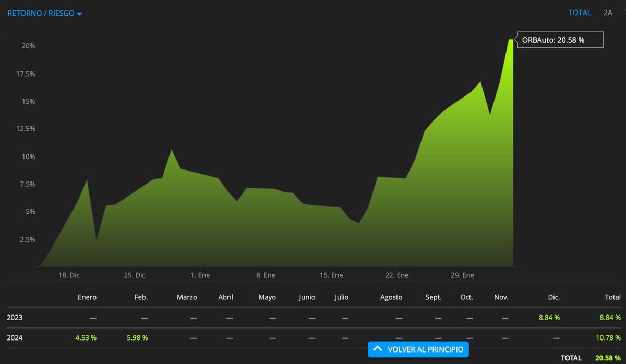626x364 pixels.
Task: Click the Nov. column header
Action: (x=501, y=297)
